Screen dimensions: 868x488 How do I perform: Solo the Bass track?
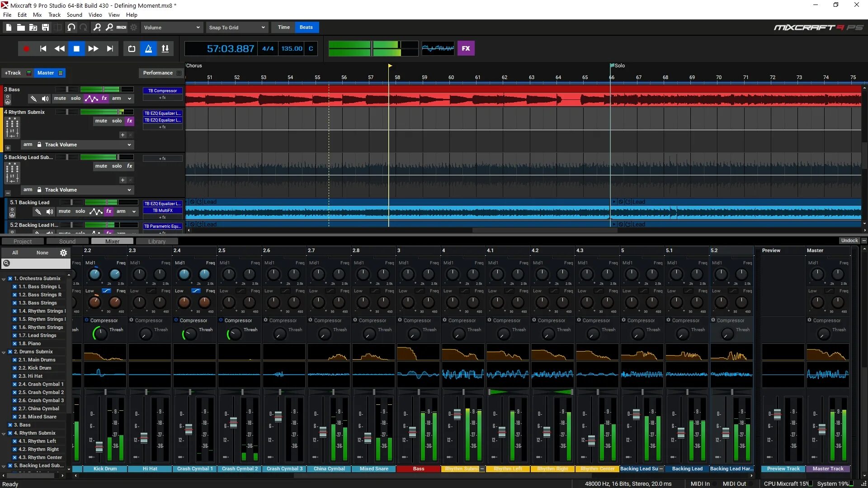pyautogui.click(x=75, y=98)
